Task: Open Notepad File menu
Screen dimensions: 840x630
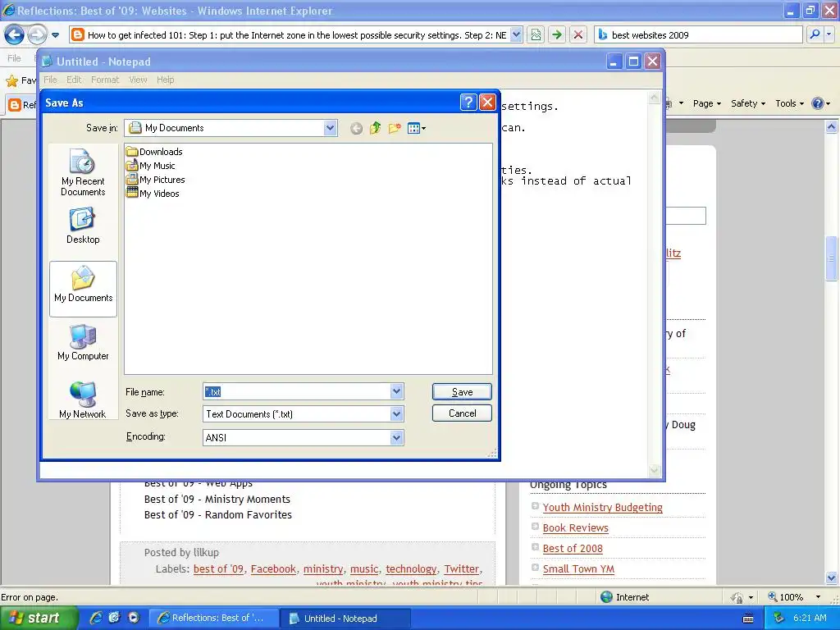Action: tap(50, 80)
